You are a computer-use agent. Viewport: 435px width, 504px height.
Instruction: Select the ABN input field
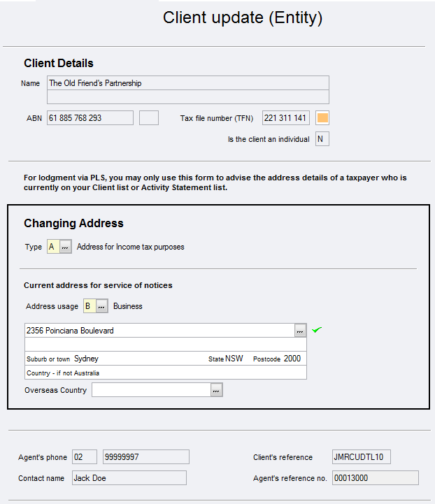point(90,118)
